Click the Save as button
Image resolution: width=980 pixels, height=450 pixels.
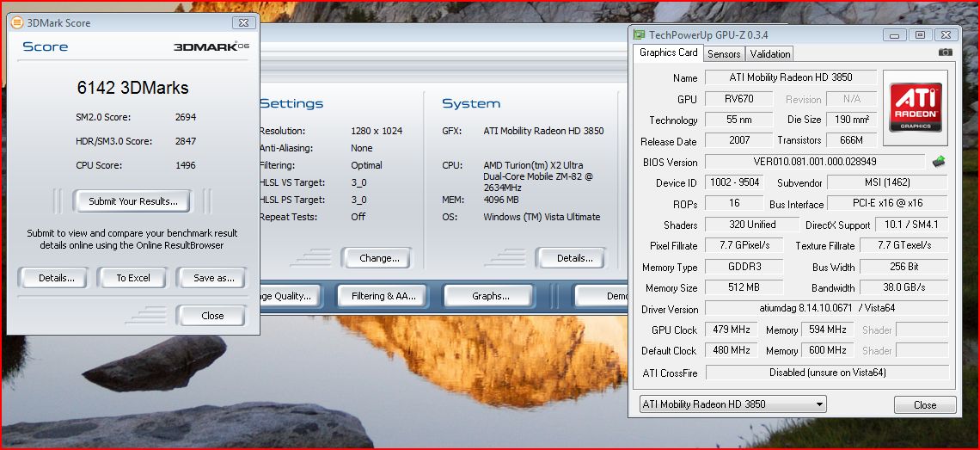pos(212,278)
